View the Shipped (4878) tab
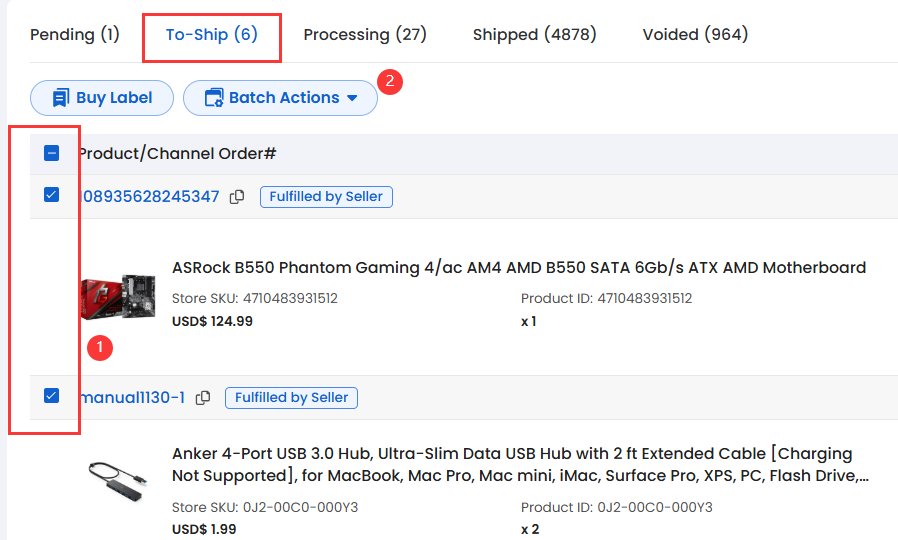 (x=534, y=35)
